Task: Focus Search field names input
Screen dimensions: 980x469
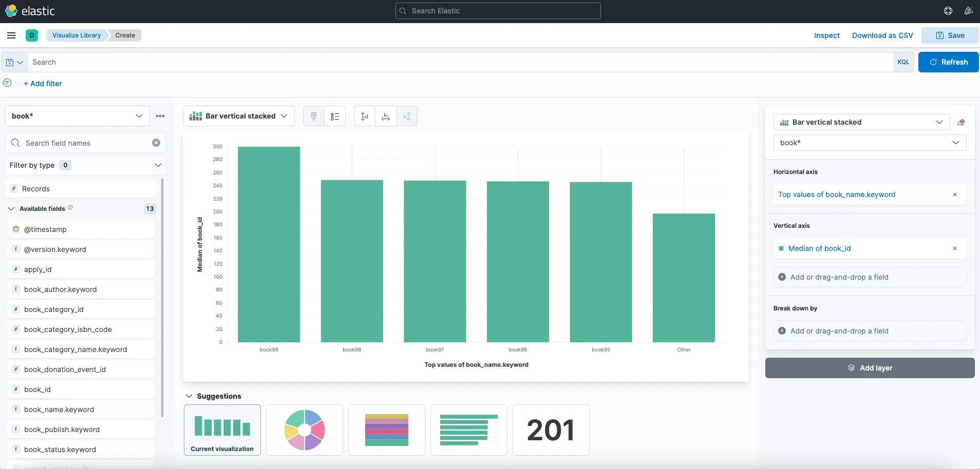Action: pos(86,143)
